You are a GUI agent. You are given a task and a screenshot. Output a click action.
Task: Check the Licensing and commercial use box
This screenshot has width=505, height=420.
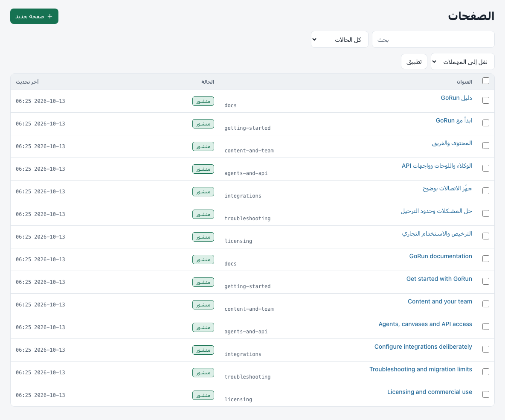point(486,394)
